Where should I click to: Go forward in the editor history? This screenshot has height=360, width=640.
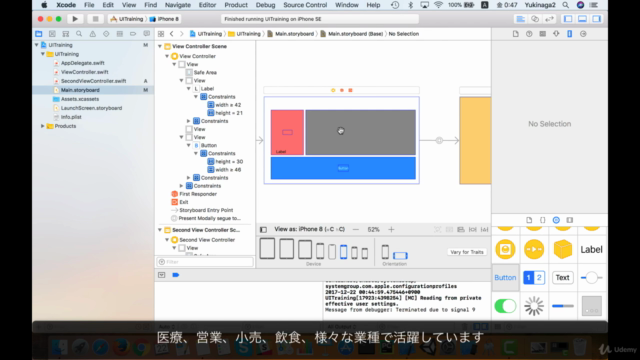[182, 34]
